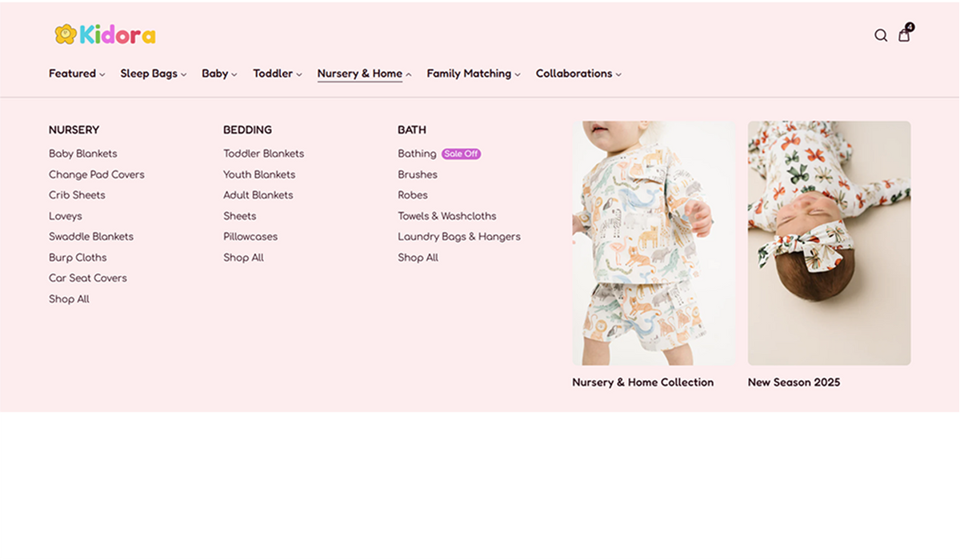This screenshot has height=560, width=960.
Task: Click Towels & Washcloths link
Action: tap(446, 216)
